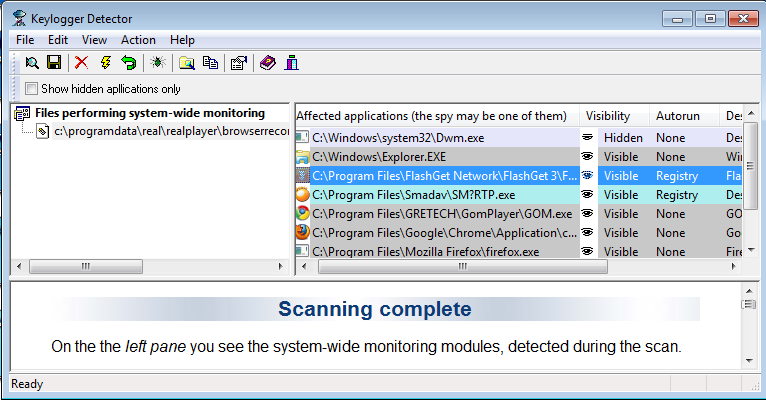The width and height of the screenshot is (766, 400).
Task: Click the Scanning complete pane scroll down arrow
Action: [x=749, y=360]
